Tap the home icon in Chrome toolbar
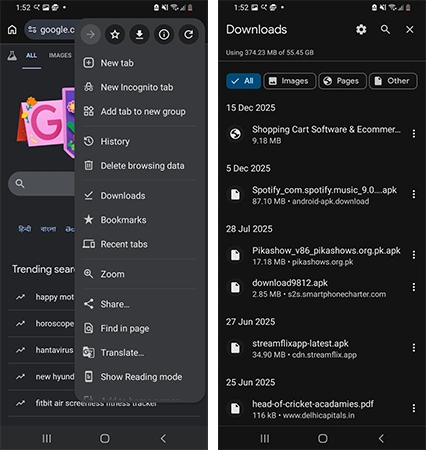The height and width of the screenshot is (450, 426). click(12, 30)
